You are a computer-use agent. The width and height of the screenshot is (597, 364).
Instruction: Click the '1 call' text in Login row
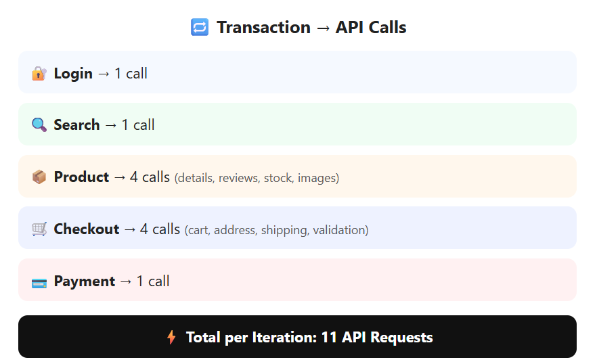pyautogui.click(x=131, y=74)
